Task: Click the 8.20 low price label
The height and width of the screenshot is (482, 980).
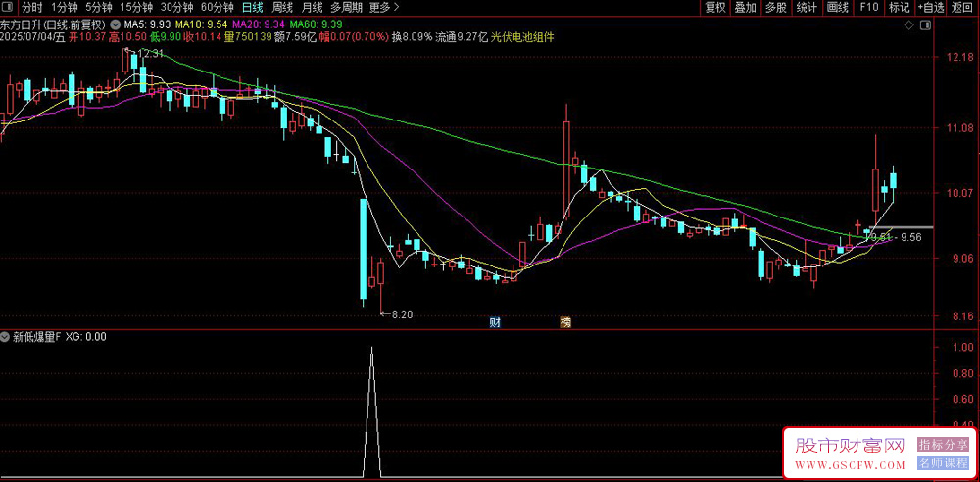Action: coord(403,315)
